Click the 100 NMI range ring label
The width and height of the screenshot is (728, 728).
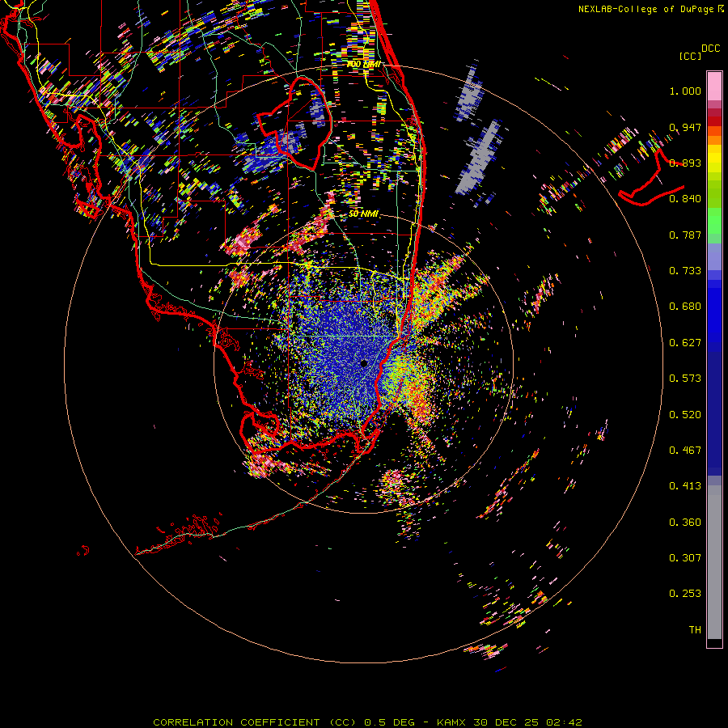[364, 64]
